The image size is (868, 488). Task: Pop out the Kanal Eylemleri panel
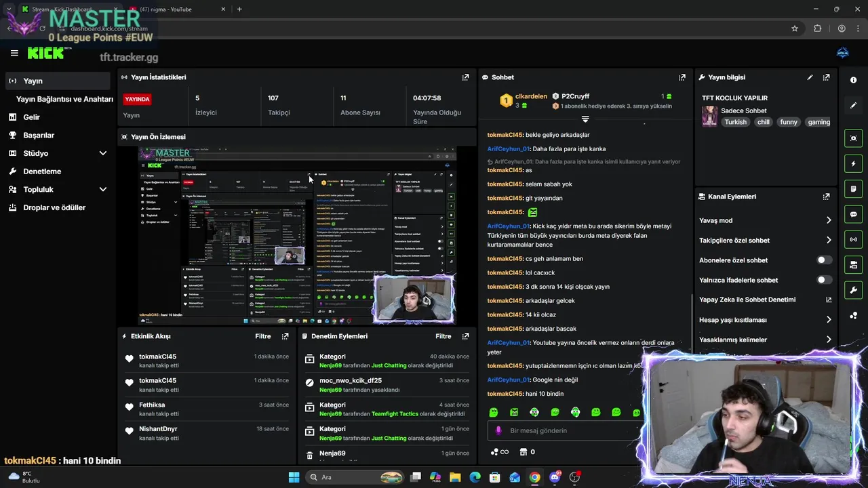826,197
